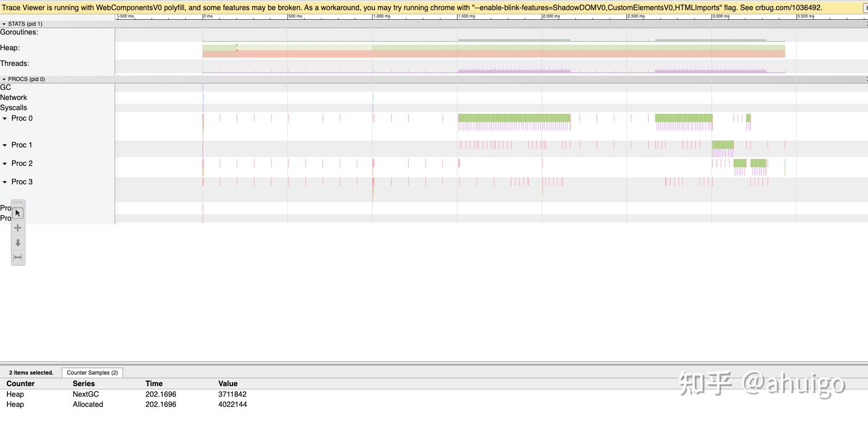This screenshot has height=423, width=868.
Task: Select the NextGC series cell
Action: coord(86,394)
